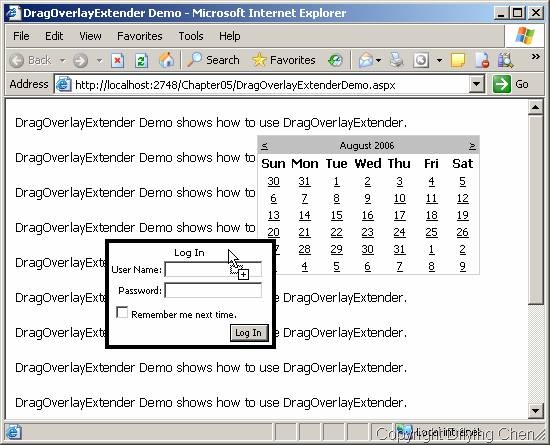Viewport: 550px width, 445px height.
Task: Click the Back navigation button
Action: 30,60
